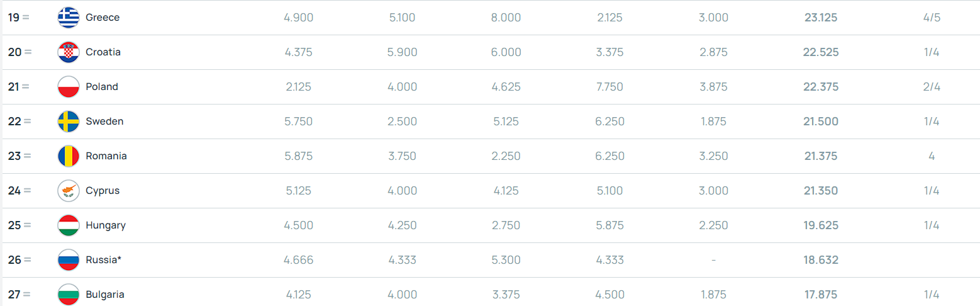Click Bulgaria's rank number 27

[15, 295]
